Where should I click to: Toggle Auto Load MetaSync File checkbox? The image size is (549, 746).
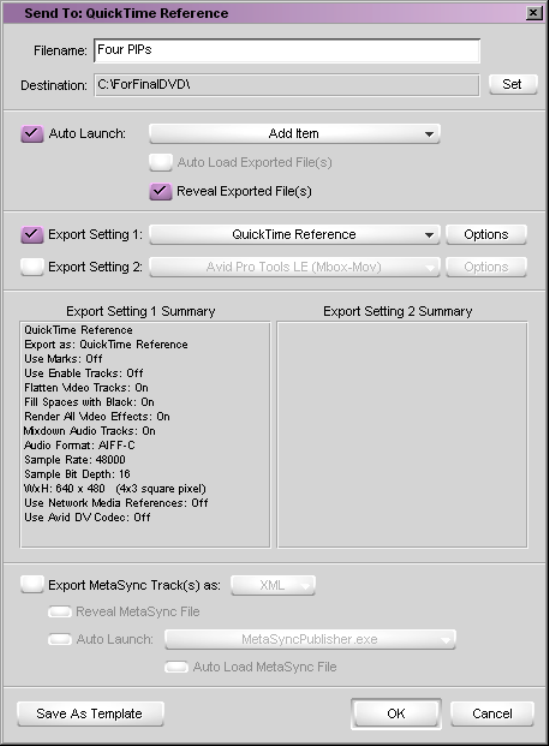point(176,667)
